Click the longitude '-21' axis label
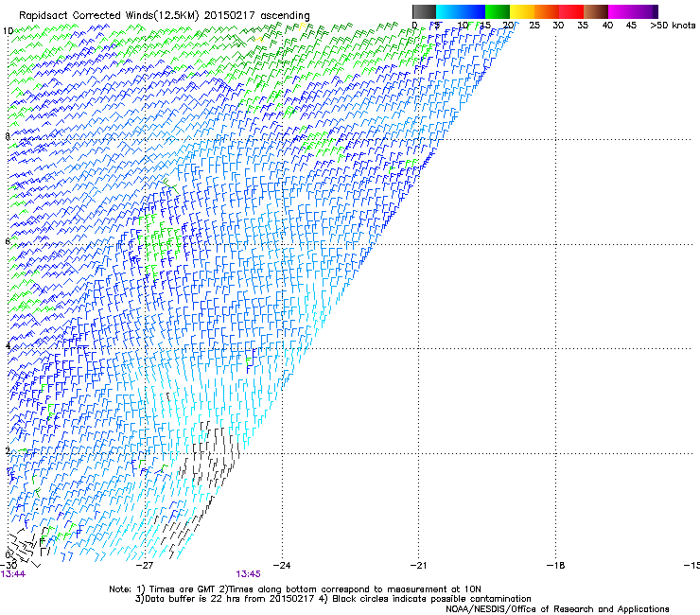The width and height of the screenshot is (700, 615). [x=418, y=566]
